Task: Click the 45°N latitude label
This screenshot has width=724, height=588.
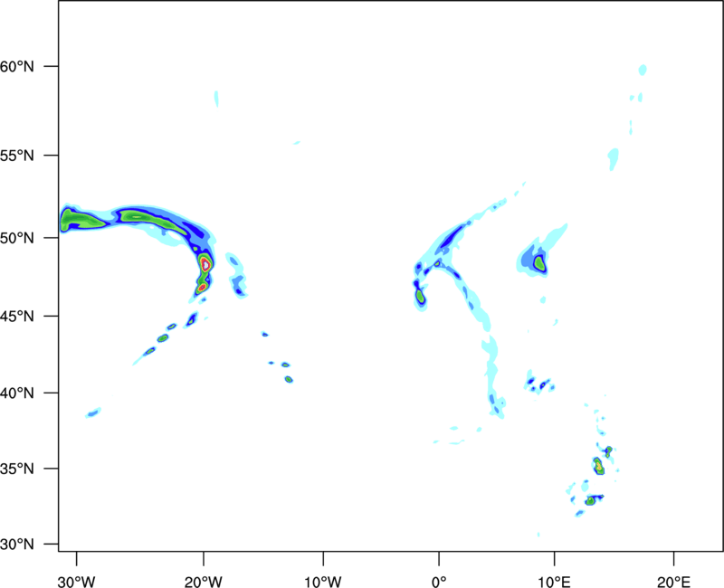Action: click(x=17, y=316)
